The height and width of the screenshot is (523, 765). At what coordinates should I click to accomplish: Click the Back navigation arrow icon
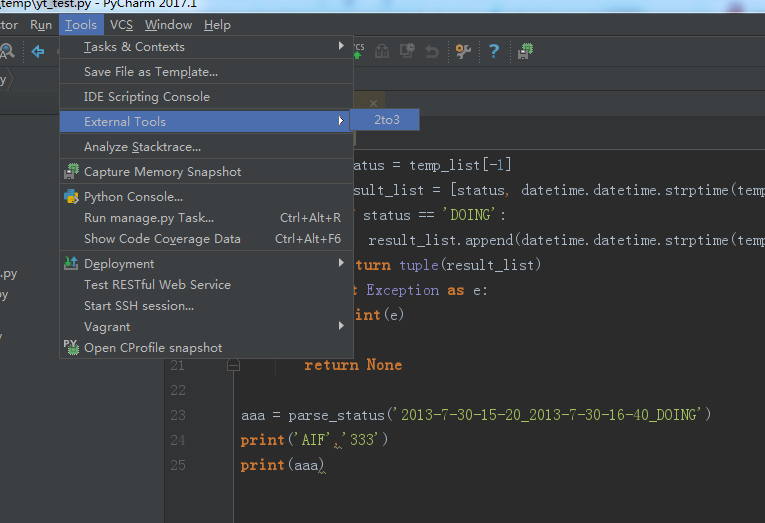pos(38,51)
